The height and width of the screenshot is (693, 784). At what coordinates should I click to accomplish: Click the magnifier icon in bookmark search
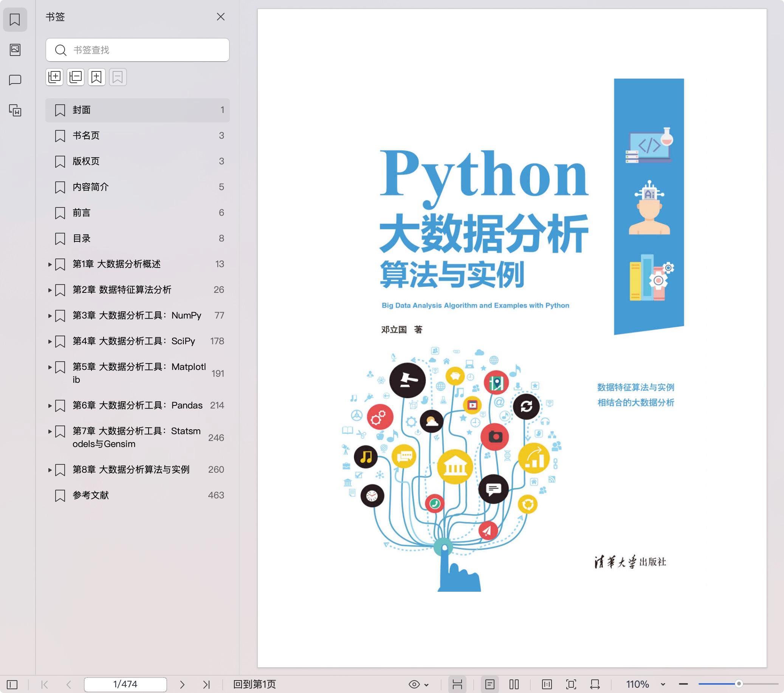pyautogui.click(x=60, y=50)
